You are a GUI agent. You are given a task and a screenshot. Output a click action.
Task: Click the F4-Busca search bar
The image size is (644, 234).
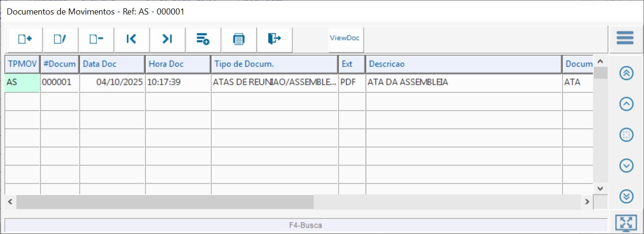[x=305, y=225]
